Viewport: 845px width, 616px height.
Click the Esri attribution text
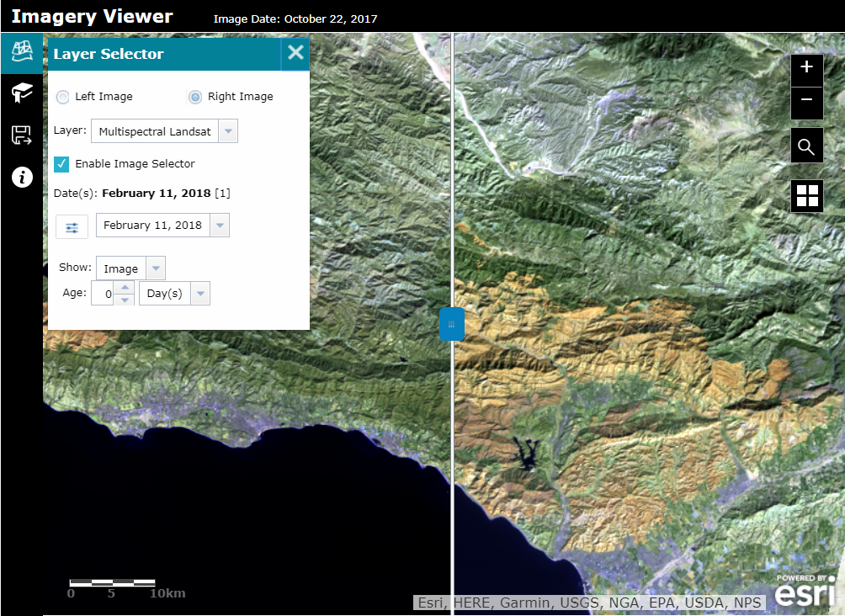coord(589,603)
